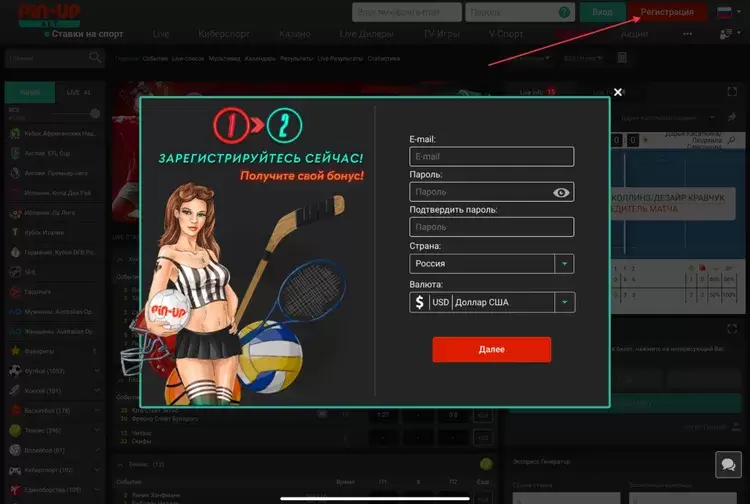Screen dimensions: 750x504
Task: Open the Live Дилеры menu item
Action: [366, 34]
